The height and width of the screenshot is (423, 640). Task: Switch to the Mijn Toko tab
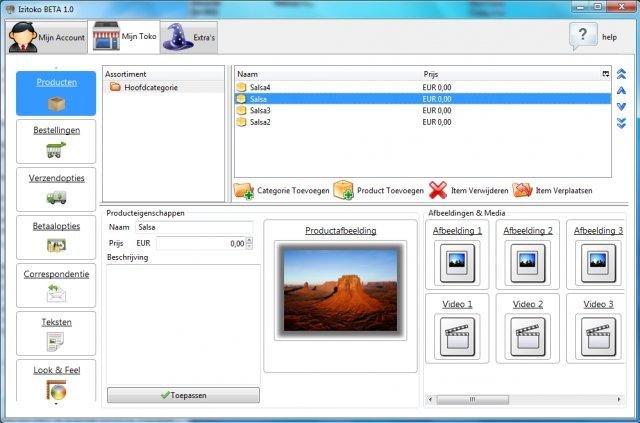coord(124,37)
